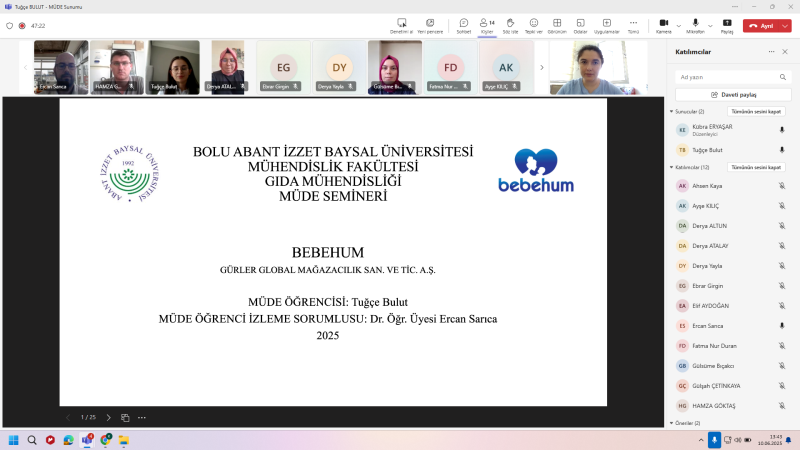The height and width of the screenshot is (450, 800).
Task: Open File Explorer from taskbar
Action: click(123, 440)
